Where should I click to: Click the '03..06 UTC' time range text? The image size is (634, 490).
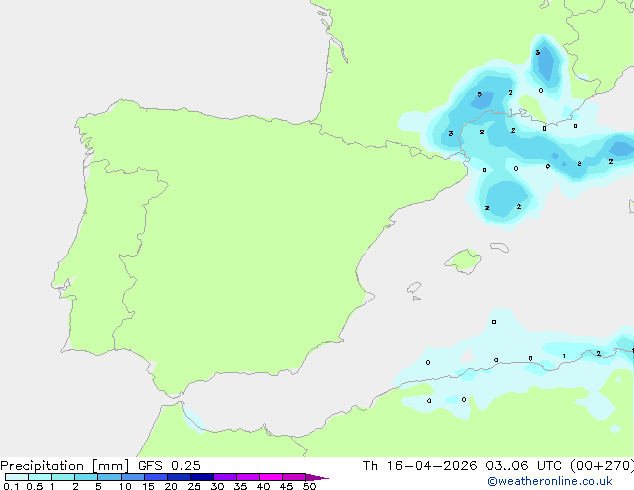click(523, 466)
